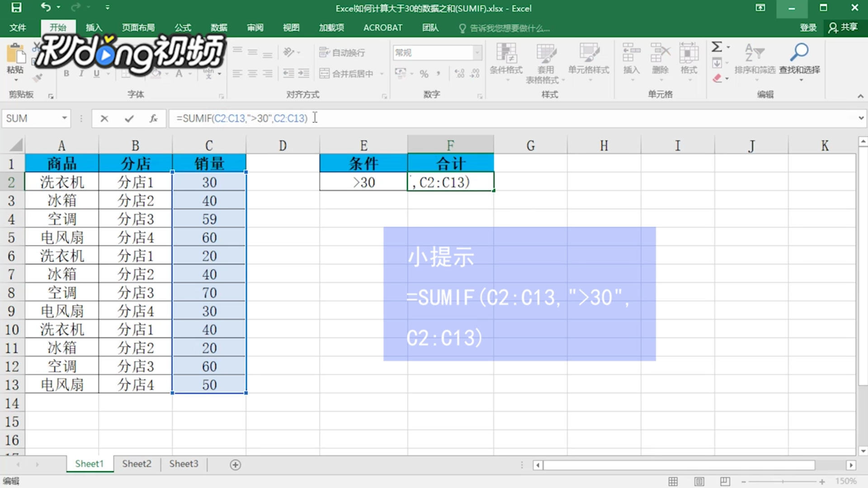Click the 共享 Share button
Screen dimensions: 868x488
click(x=843, y=28)
